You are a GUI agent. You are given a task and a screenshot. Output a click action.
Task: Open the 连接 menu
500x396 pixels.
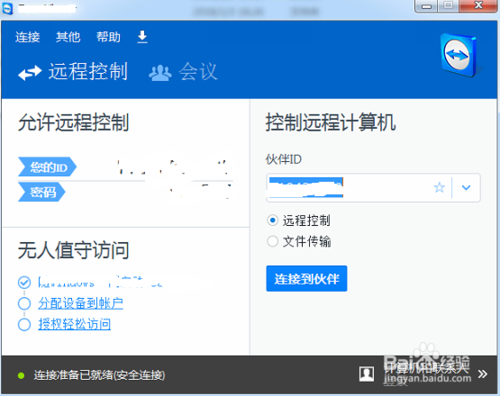(27, 37)
